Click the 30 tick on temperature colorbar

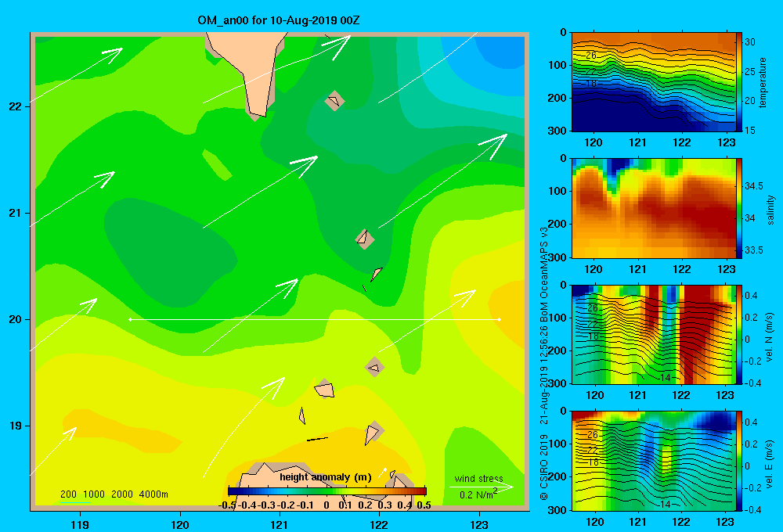(750, 42)
